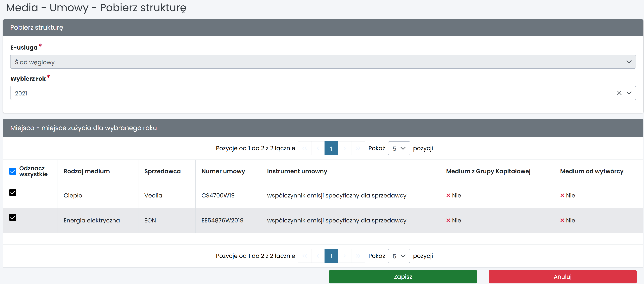This screenshot has width=644, height=284.
Task: Expand the Wybierz rok dropdown arrow
Action: coord(629,93)
